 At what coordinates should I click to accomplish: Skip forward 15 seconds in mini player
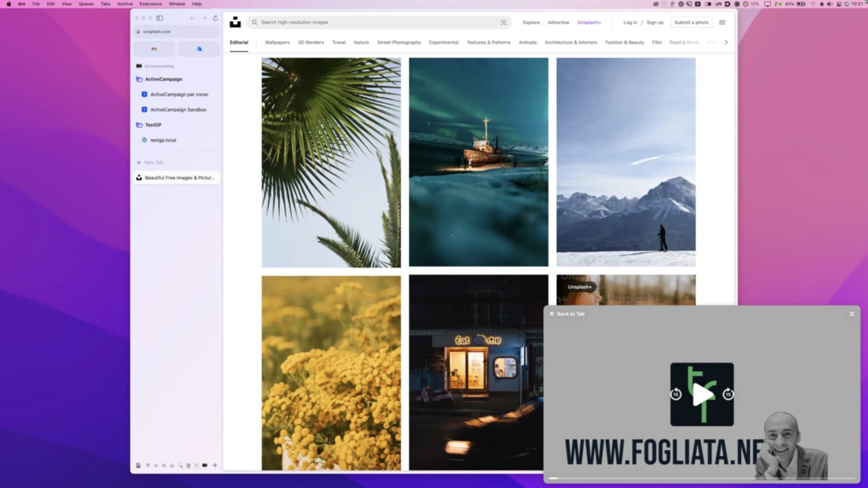728,394
